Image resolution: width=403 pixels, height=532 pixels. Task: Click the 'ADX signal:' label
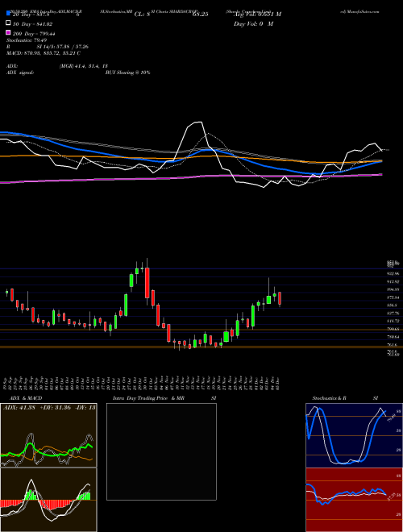(20, 73)
